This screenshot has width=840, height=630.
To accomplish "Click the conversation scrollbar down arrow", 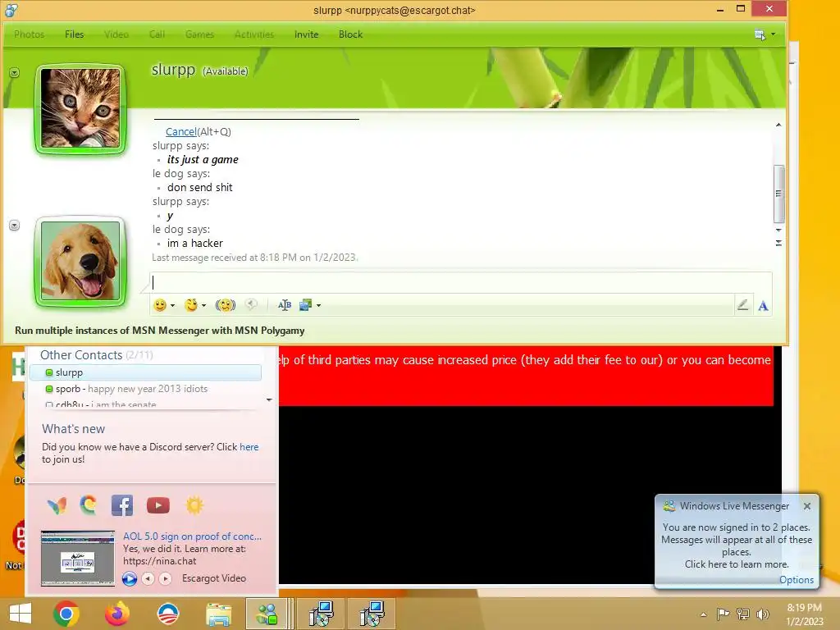I will pyautogui.click(x=778, y=230).
